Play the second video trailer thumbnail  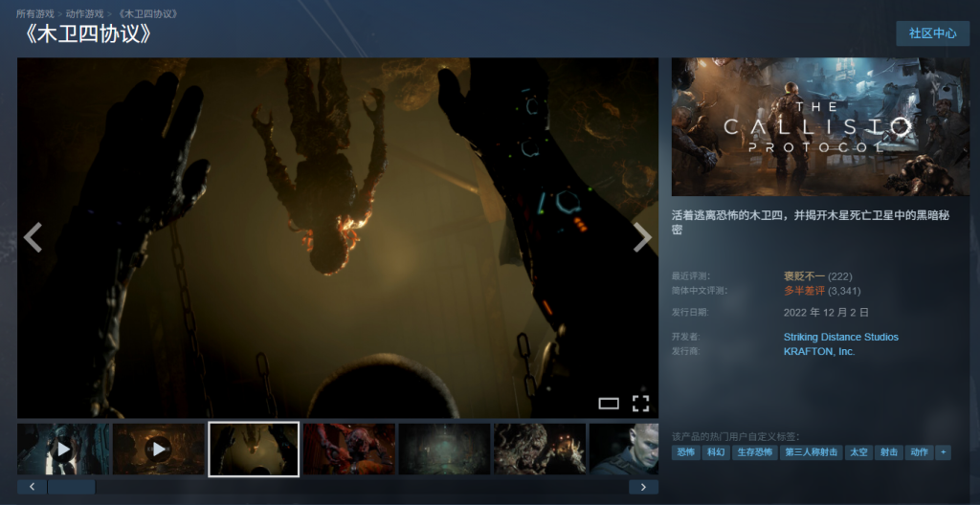tap(158, 449)
